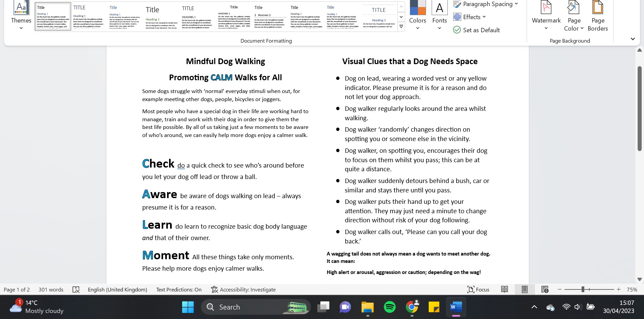The width and height of the screenshot is (644, 319).
Task: Open the Page Color menu
Action: point(574,16)
